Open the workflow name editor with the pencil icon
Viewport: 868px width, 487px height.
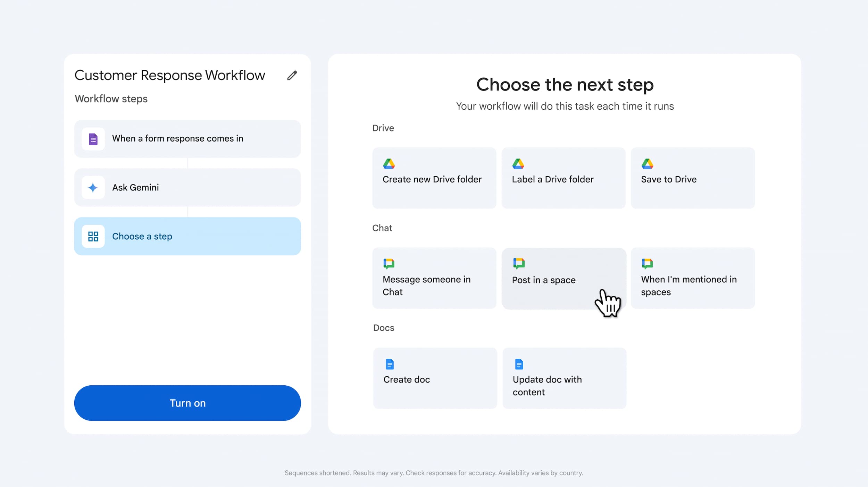[292, 75]
